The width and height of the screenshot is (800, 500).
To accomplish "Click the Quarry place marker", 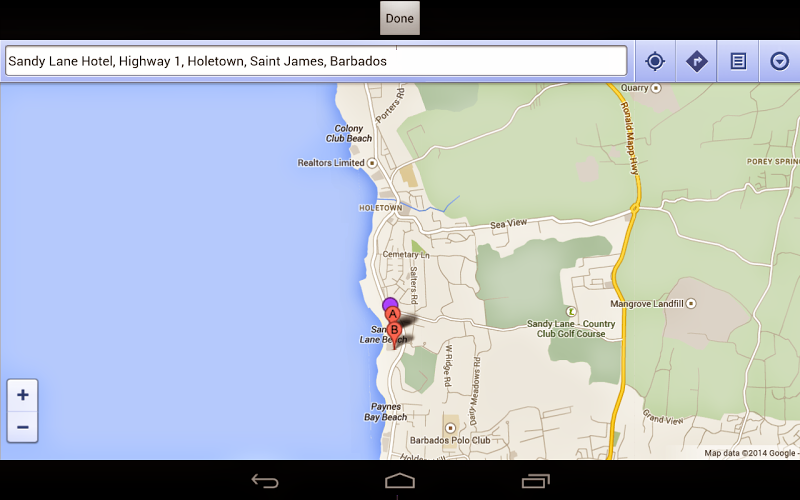I will 656,88.
